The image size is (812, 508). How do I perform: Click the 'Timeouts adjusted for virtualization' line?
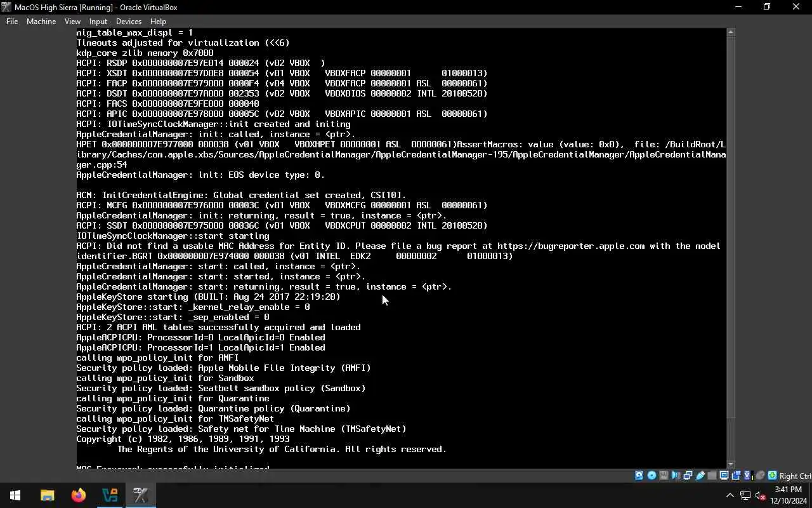click(x=183, y=43)
